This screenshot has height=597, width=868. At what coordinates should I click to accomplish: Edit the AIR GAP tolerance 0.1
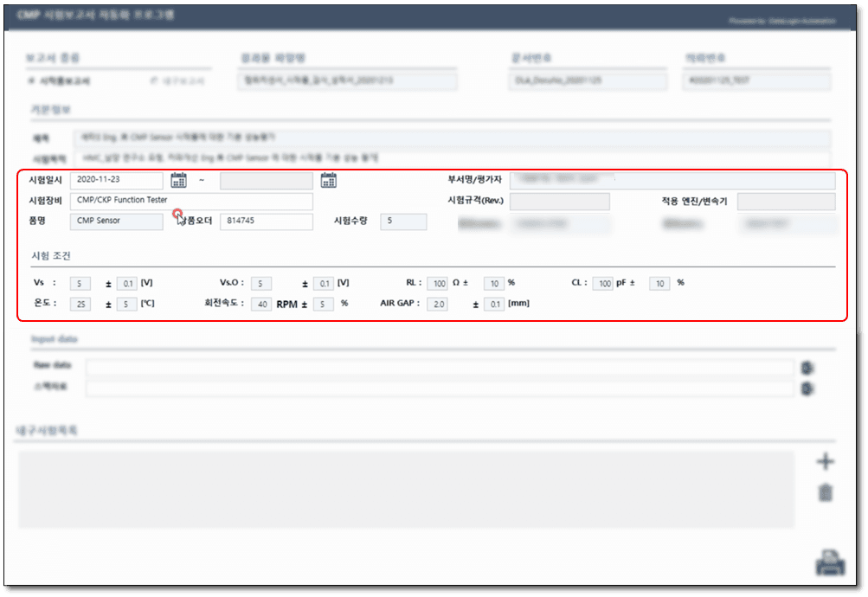494,305
